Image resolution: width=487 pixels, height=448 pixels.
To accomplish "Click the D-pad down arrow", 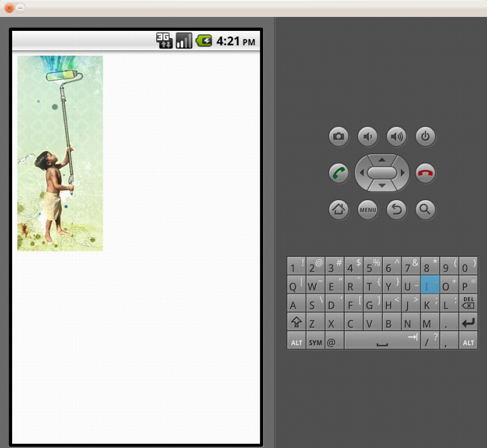I will pyautogui.click(x=382, y=186).
